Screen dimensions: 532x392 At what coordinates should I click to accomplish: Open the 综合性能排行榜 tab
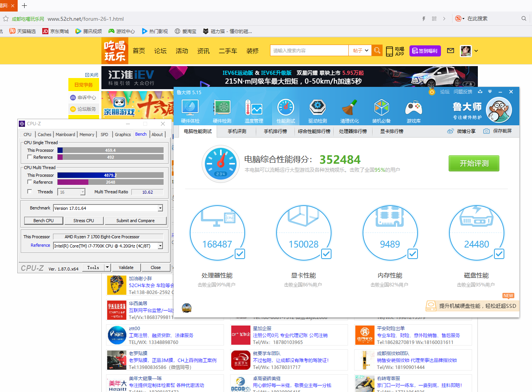click(x=314, y=131)
